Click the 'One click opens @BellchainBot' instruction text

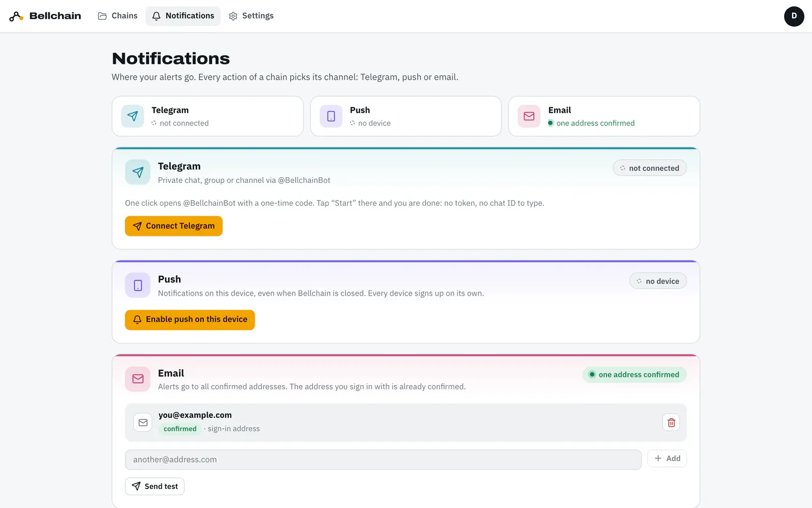[x=334, y=203]
